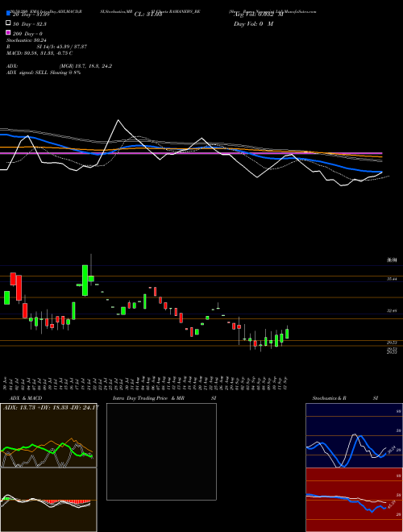The width and height of the screenshot is (403, 532).
Task: Click the '(MGR) 13.7, 18.3, 24.2' ADX values
Action: tap(85, 66)
